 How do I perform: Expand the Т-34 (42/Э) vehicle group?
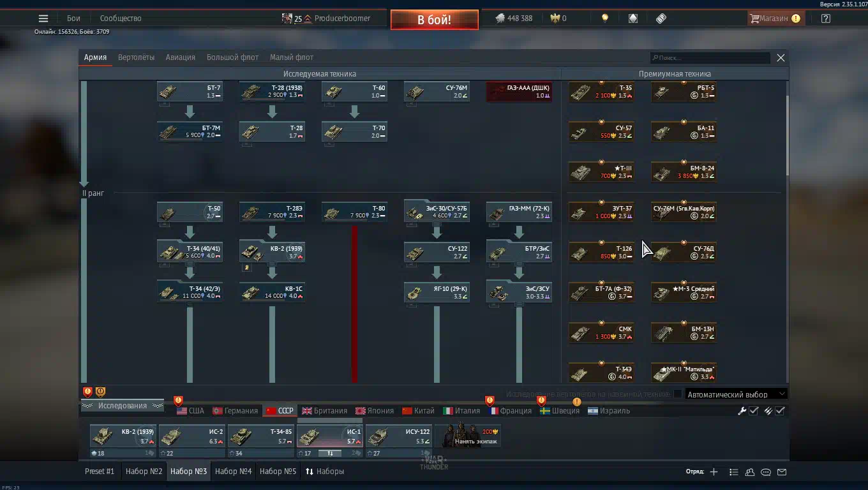190,292
